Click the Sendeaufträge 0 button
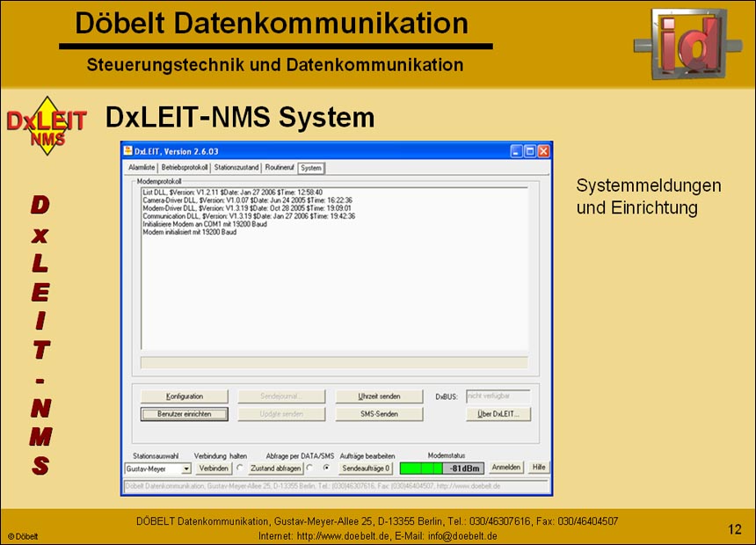Viewport: 756px width, 545px height. (366, 469)
